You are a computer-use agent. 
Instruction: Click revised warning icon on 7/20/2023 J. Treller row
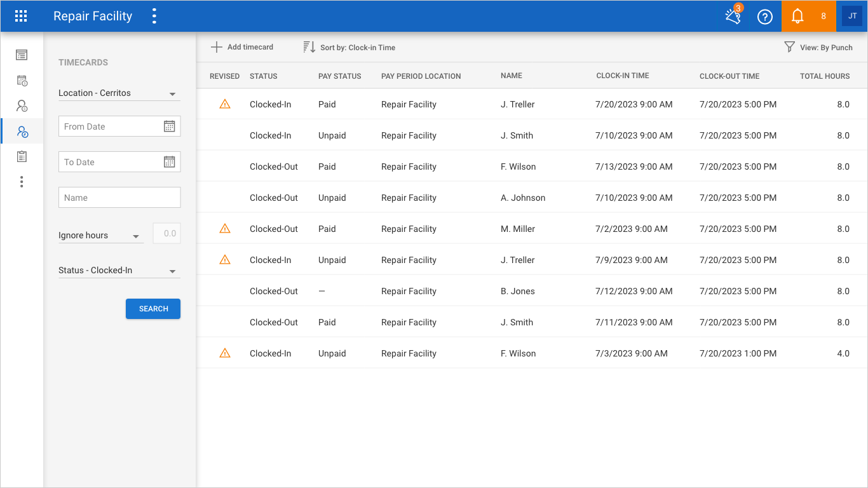click(224, 104)
